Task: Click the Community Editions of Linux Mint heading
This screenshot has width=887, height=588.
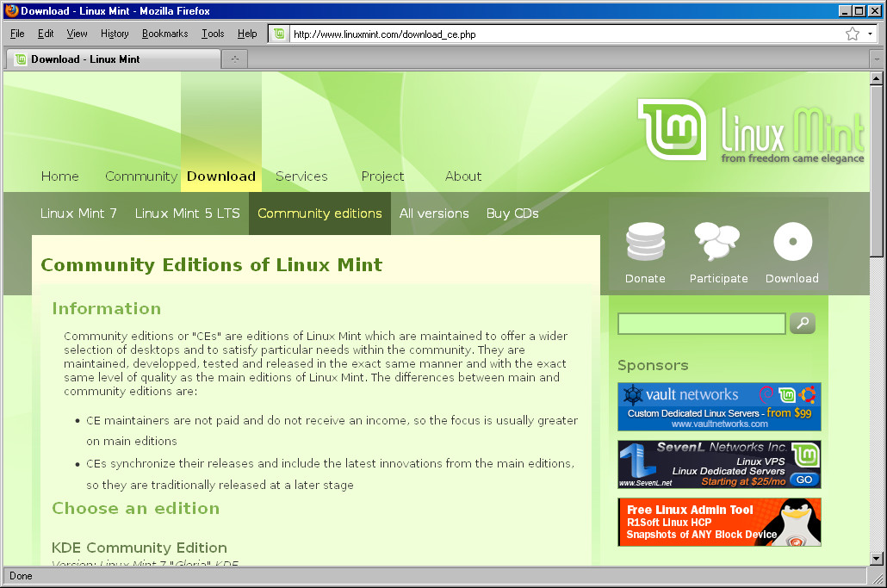Action: (x=212, y=264)
